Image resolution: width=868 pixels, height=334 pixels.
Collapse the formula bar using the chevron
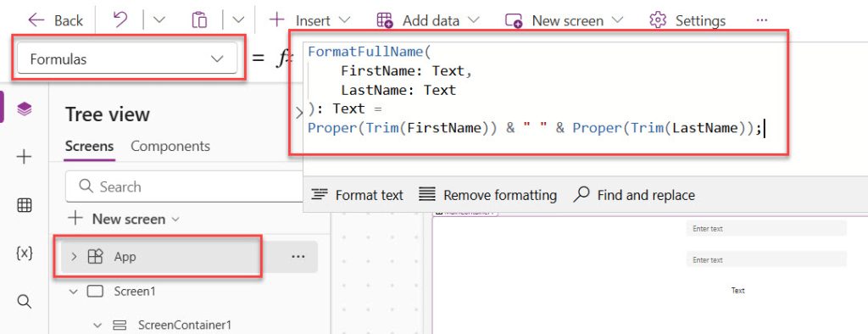coord(299,113)
